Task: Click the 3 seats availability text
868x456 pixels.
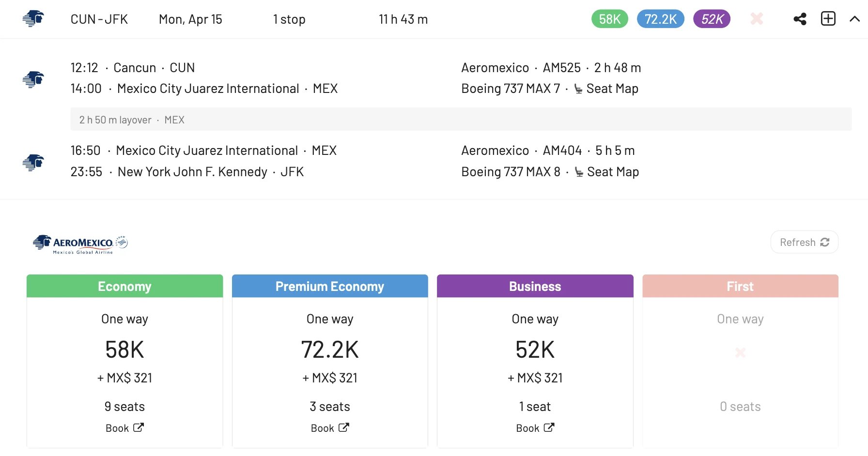Action: click(x=330, y=407)
